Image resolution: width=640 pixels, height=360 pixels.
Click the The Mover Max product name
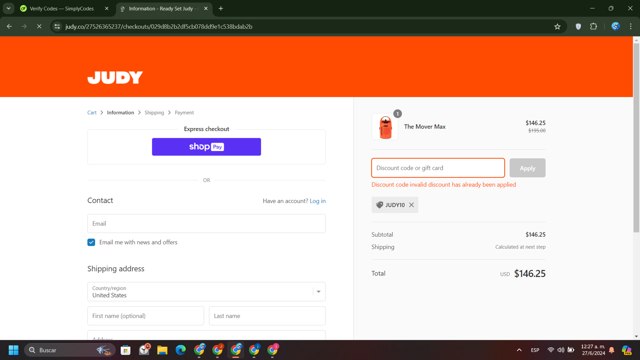(424, 127)
